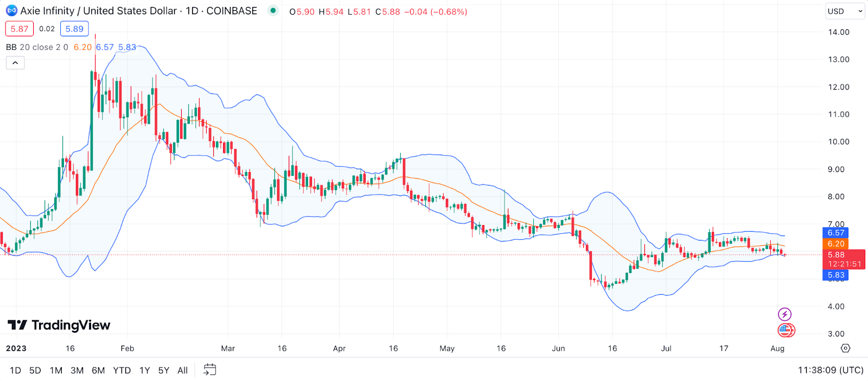Click the Jul label on time axis
Image resolution: width=868 pixels, height=381 pixels.
[666, 348]
